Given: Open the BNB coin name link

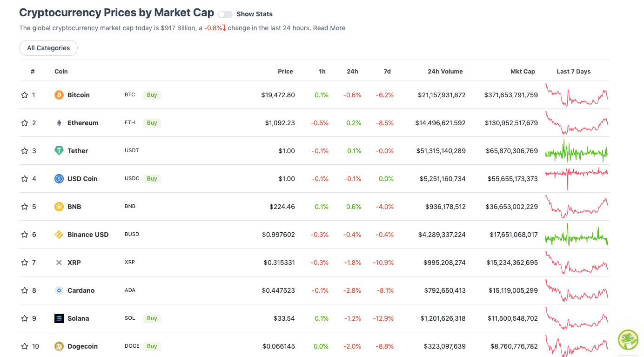Looking at the screenshot, I should (x=74, y=207).
